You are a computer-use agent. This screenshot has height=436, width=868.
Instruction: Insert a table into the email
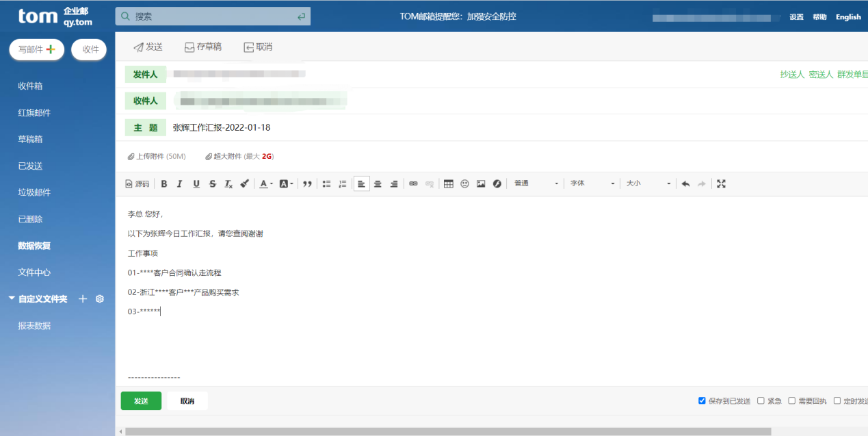tap(449, 183)
